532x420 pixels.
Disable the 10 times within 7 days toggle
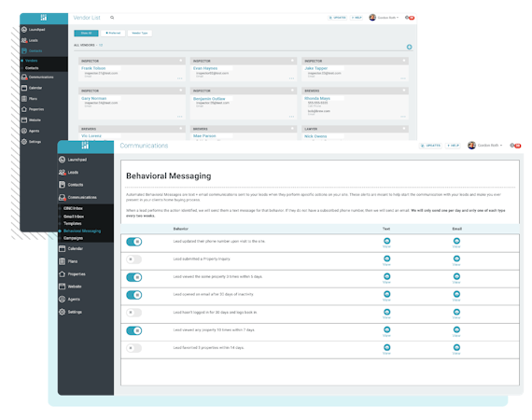coord(134,330)
